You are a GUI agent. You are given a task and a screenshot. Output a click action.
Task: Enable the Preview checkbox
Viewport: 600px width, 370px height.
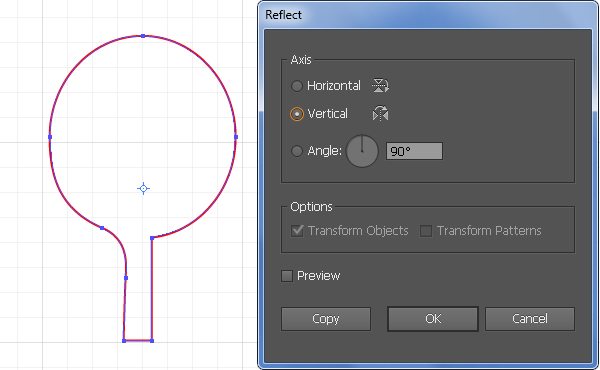pyautogui.click(x=287, y=276)
